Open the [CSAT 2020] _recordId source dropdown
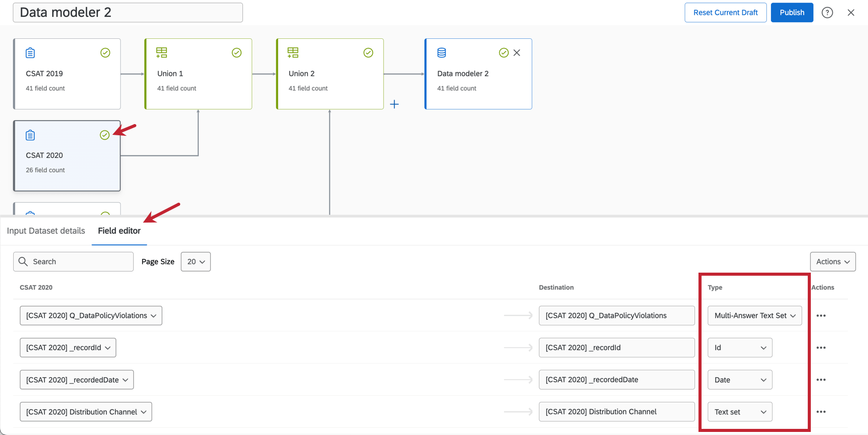 pos(68,348)
